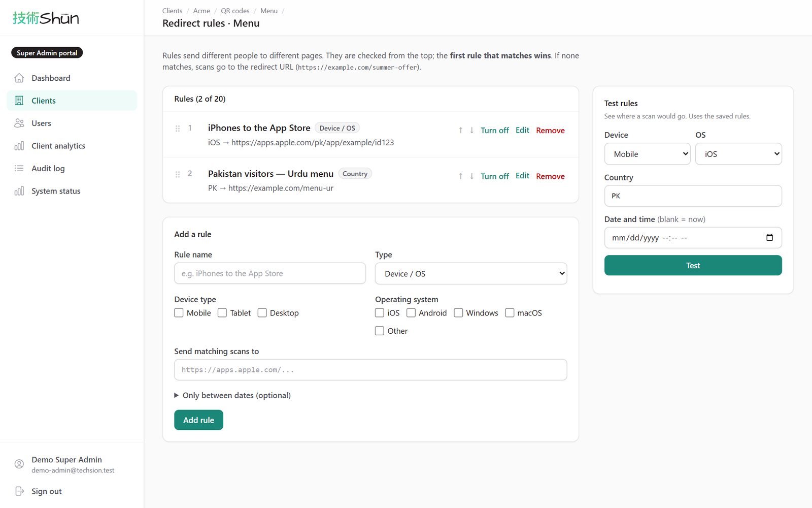Click the System status chart icon
Image resolution: width=812 pixels, height=508 pixels.
19,191
